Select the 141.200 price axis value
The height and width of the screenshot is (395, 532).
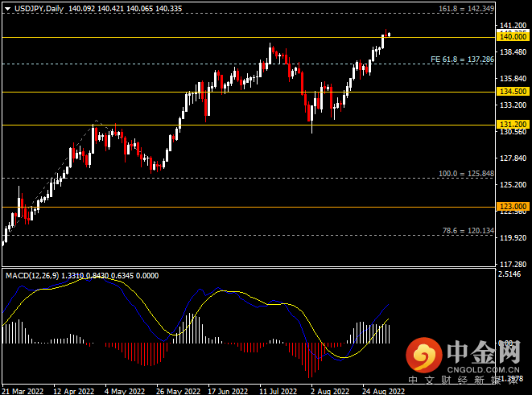513,26
